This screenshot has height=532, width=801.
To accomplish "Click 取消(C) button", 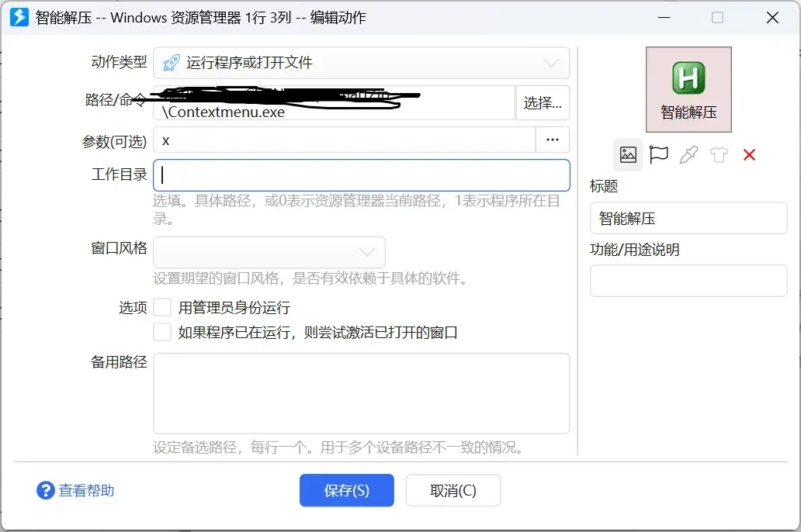I will click(453, 490).
